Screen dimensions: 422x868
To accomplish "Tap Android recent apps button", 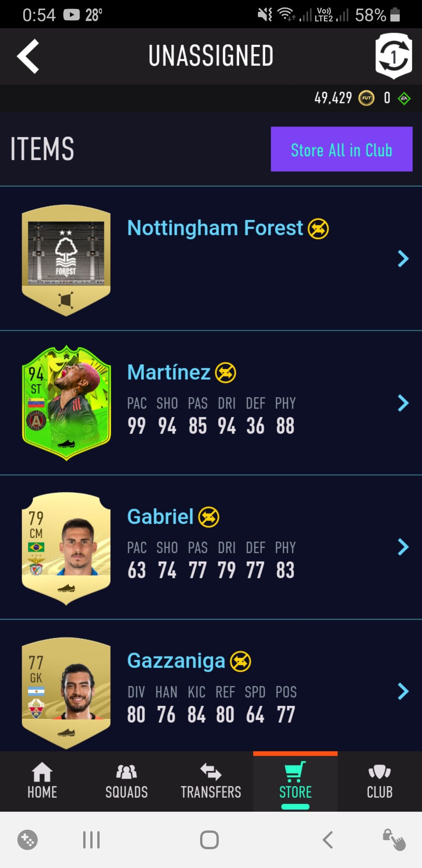I will tap(91, 840).
